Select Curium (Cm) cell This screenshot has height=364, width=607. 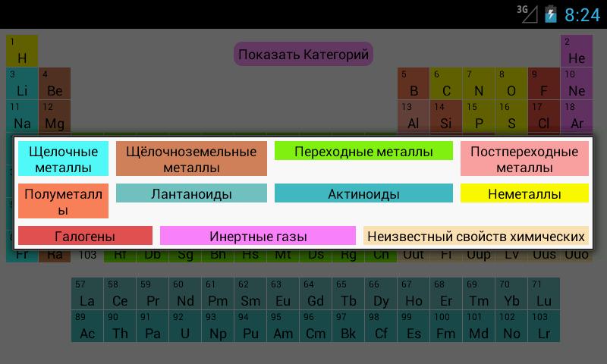pyautogui.click(x=316, y=326)
